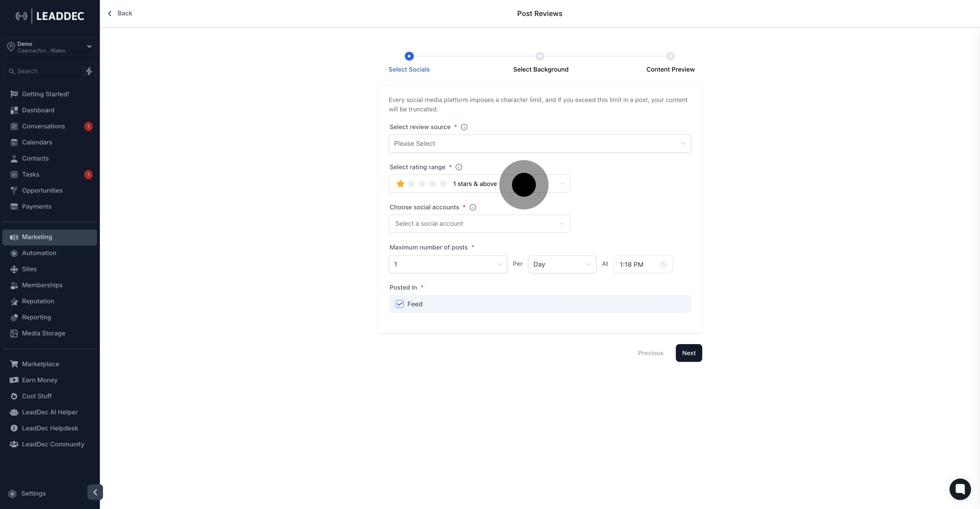The width and height of the screenshot is (980, 509).
Task: Click the Media Storage image icon
Action: [14, 333]
